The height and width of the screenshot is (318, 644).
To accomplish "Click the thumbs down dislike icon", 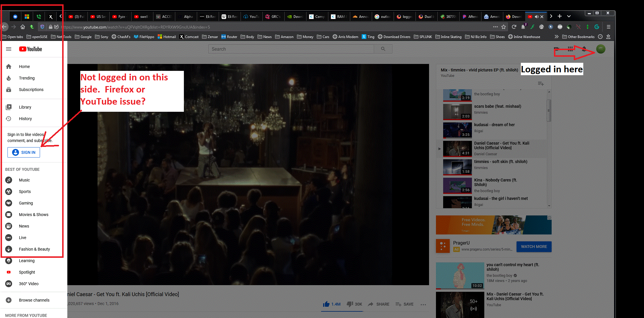I will pyautogui.click(x=350, y=304).
